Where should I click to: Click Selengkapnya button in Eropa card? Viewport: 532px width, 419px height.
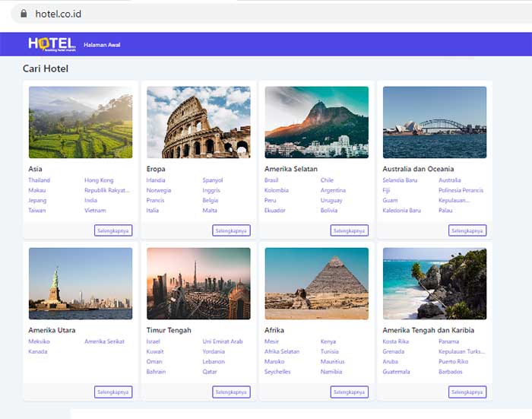click(x=231, y=230)
